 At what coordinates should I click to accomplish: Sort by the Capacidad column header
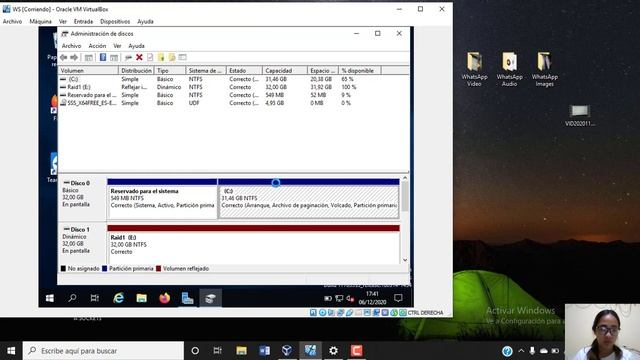284,71
